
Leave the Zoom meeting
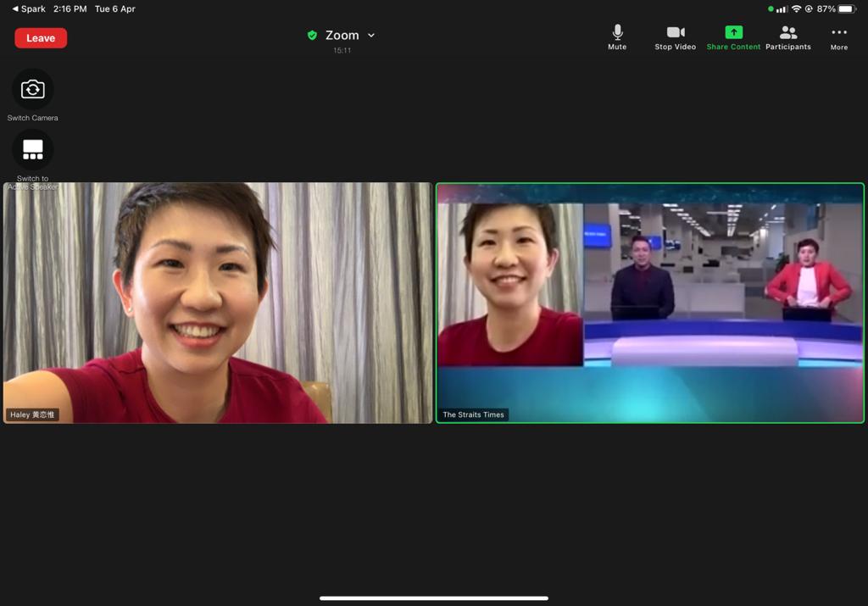coord(41,38)
